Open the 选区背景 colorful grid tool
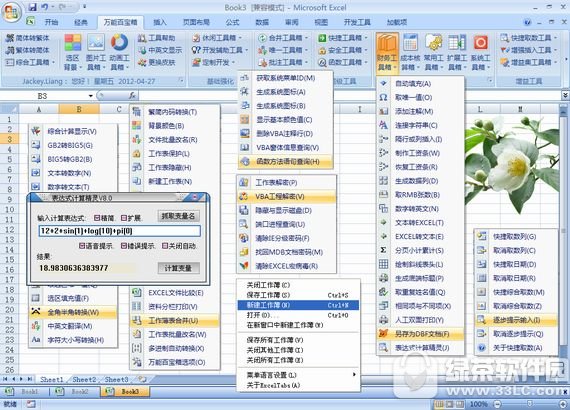Image resolution: width=570 pixels, height=410 pixels. (x=73, y=43)
